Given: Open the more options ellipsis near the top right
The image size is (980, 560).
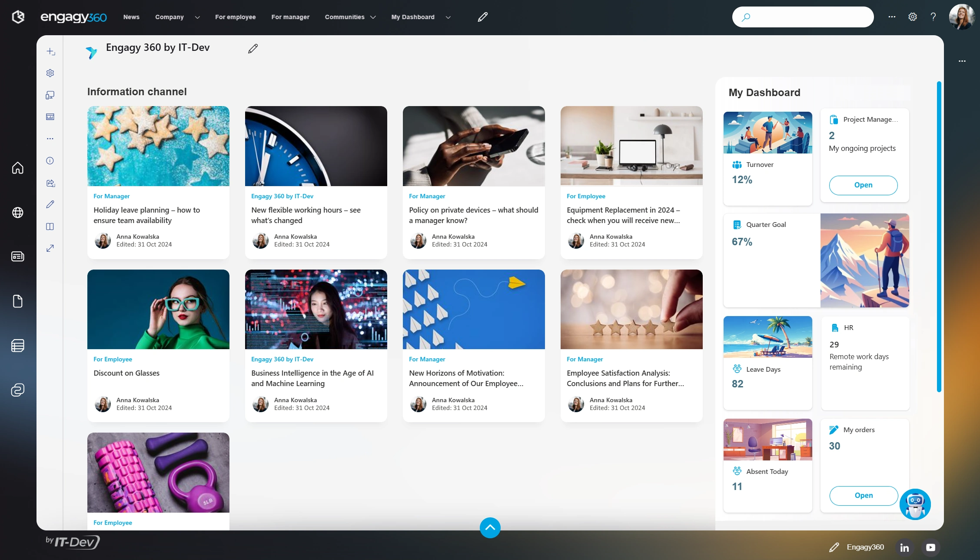Looking at the screenshot, I should [892, 17].
